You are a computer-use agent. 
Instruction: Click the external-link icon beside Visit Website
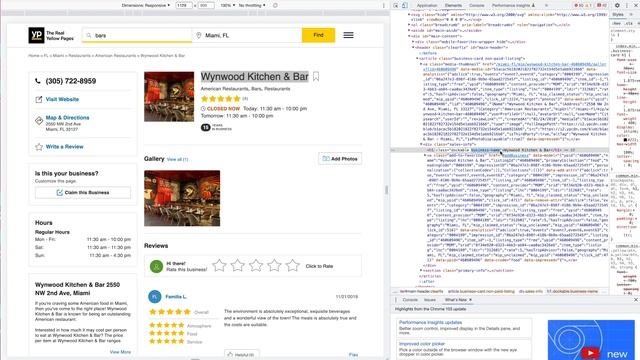pos(39,99)
